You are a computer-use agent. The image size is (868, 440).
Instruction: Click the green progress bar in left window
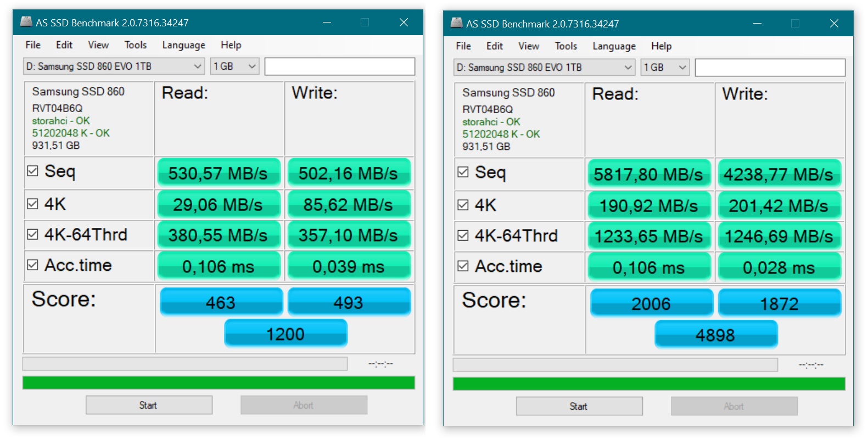point(219,383)
